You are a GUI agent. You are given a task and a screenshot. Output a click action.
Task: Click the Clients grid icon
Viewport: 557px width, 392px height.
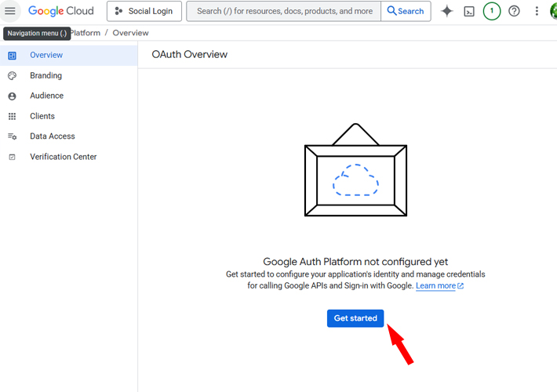[12, 117]
